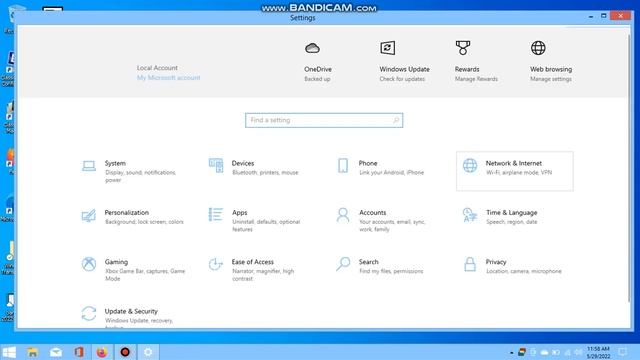Switch to Bandicam recorder on taskbar
The image size is (640, 360).
tap(125, 352)
